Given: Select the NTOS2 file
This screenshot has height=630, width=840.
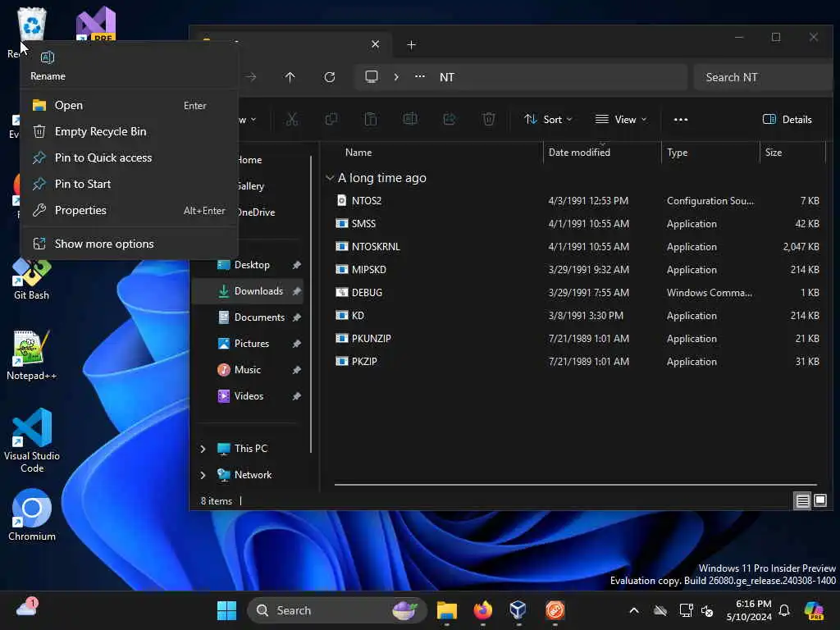Looking at the screenshot, I should click(577, 201).
